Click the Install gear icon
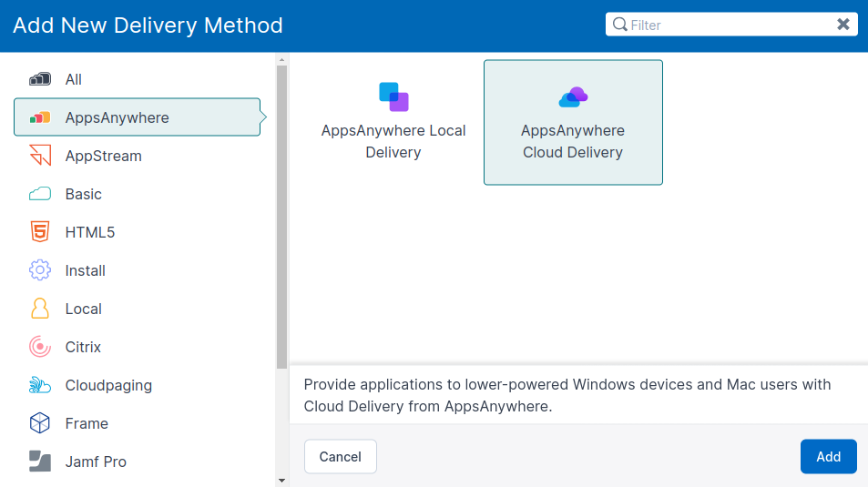Image resolution: width=868 pixels, height=487 pixels. click(39, 270)
